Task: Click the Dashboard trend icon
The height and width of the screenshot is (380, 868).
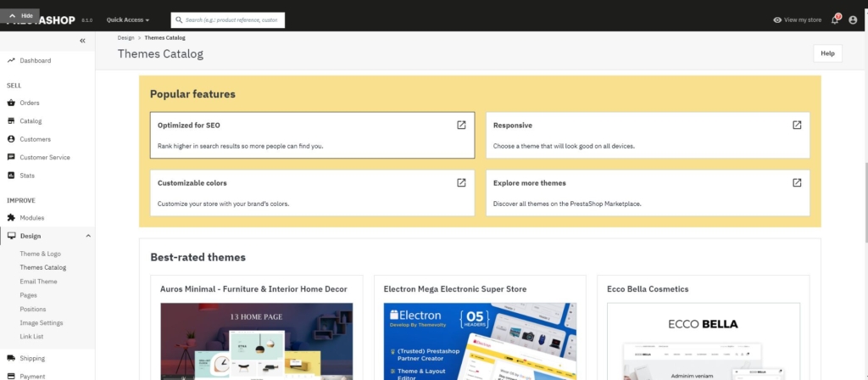Action: tap(10, 60)
